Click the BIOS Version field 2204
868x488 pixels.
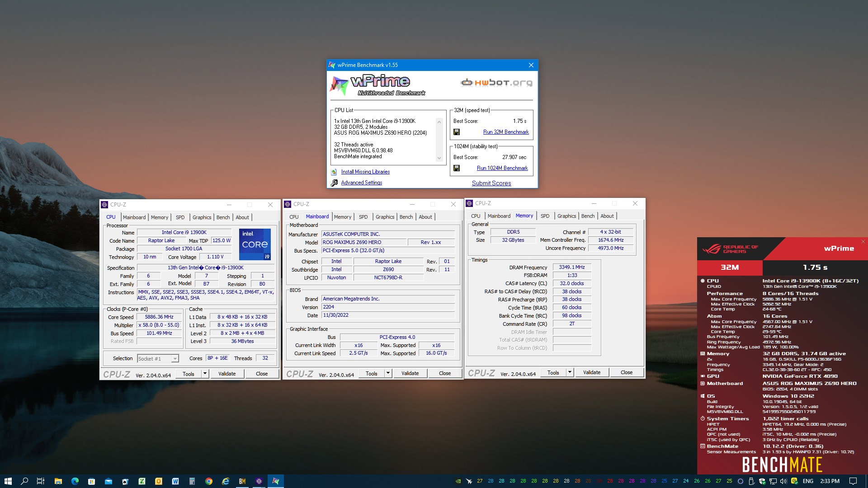[388, 307]
